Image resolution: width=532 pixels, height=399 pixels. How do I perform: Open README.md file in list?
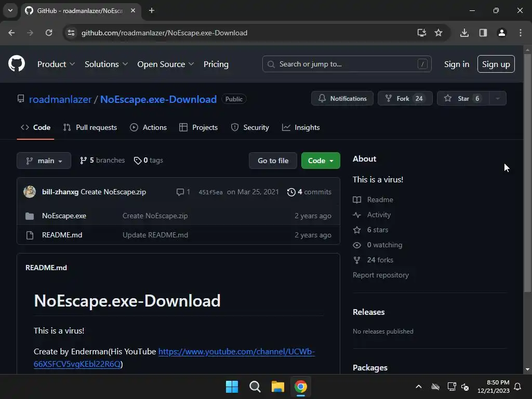pos(62,235)
